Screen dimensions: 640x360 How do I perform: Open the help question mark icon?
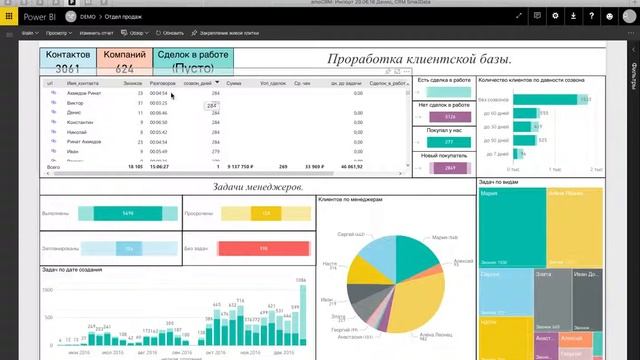point(591,16)
